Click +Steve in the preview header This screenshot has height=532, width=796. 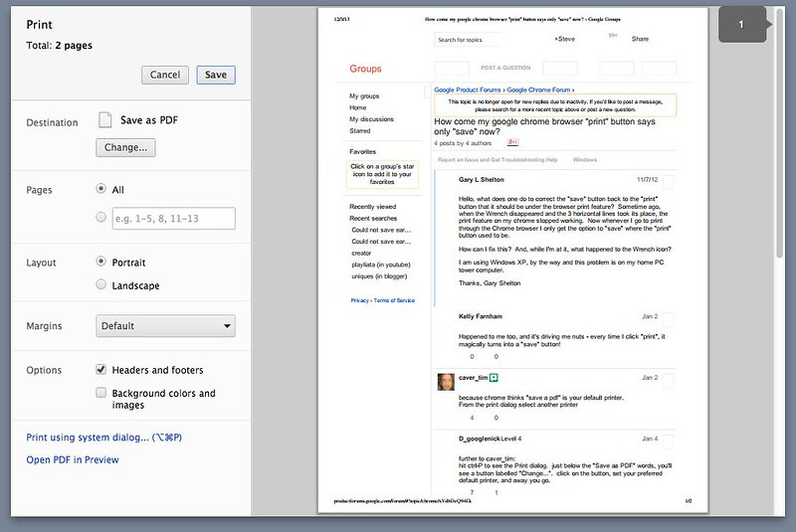564,39
